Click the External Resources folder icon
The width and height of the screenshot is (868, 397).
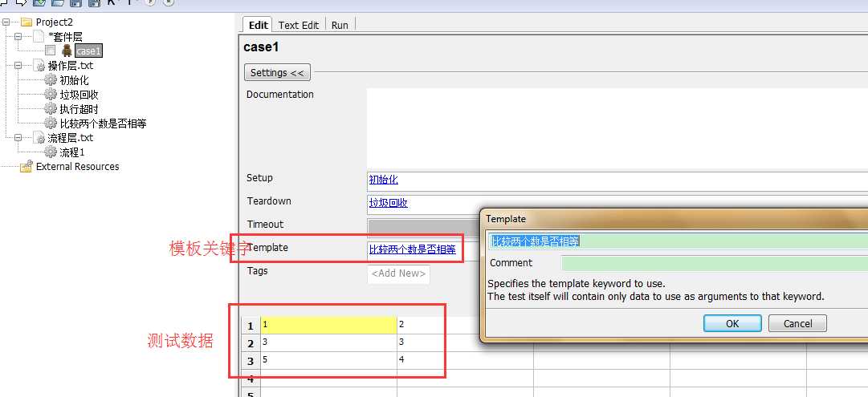coord(26,167)
